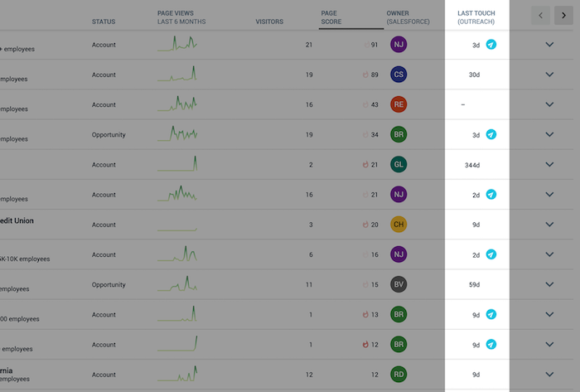
Task: Click the BR owner avatar in the score 34 row
Action: (399, 134)
